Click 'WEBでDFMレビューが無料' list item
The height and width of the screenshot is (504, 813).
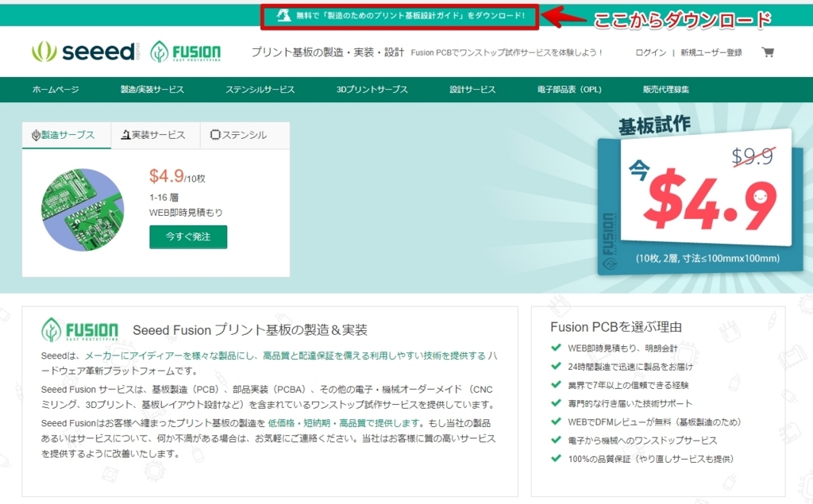(654, 422)
